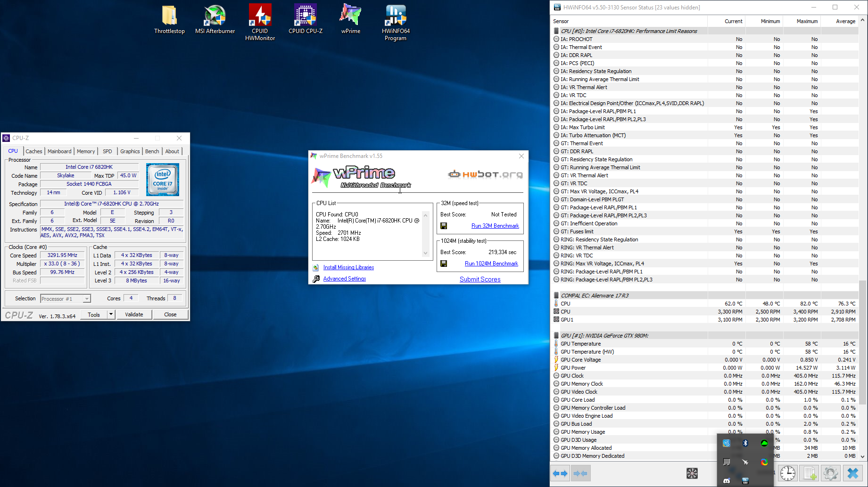Open the Tools dropdown arrow in CPU-Z
868x487 pixels.
(111, 314)
